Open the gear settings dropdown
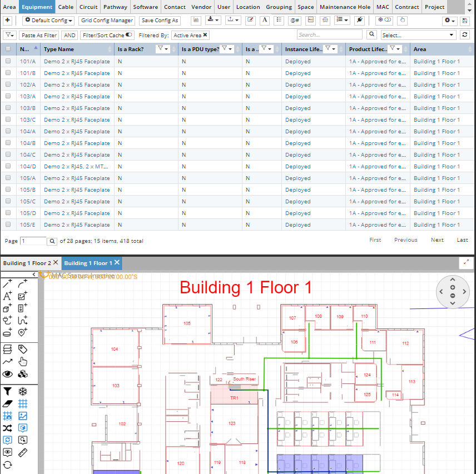This screenshot has width=476, height=474. coord(449,21)
